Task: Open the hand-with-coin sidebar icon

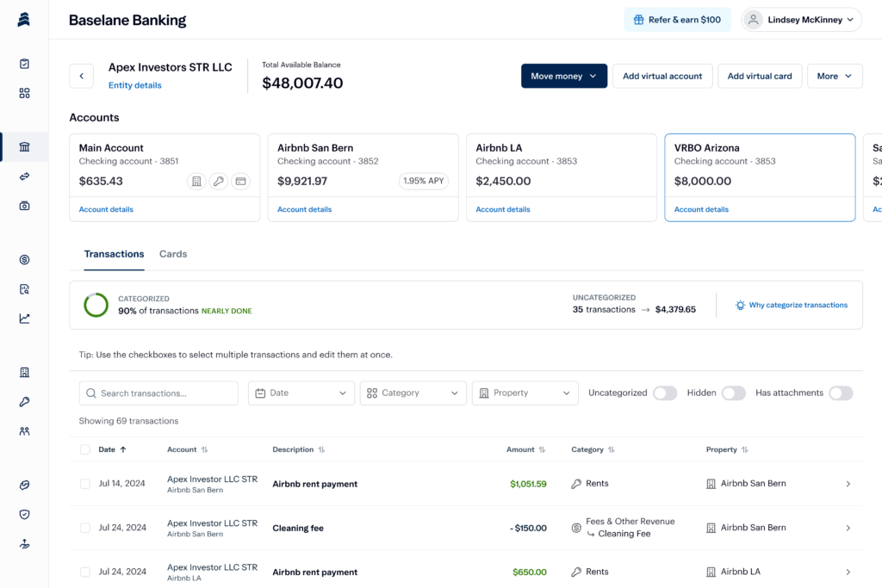Action: pos(24,543)
